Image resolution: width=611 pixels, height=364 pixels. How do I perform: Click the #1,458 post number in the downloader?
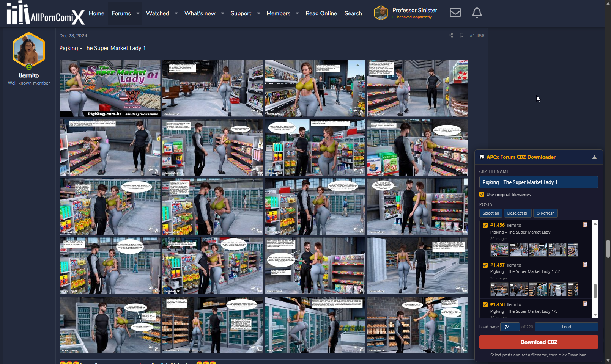click(498, 304)
